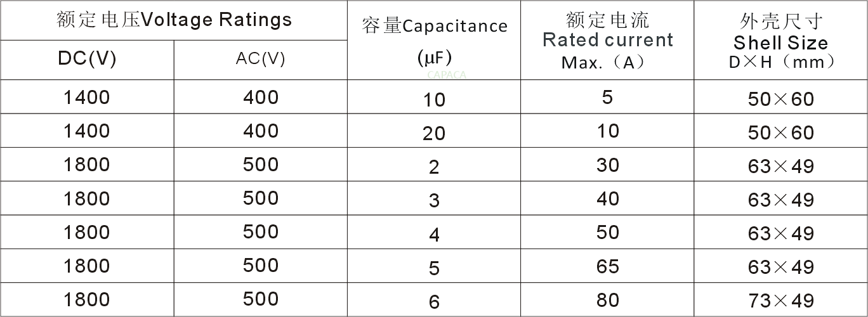The height and width of the screenshot is (317, 868).
Task: Click the 500 AC cell in the bottom row
Action: pos(260,299)
